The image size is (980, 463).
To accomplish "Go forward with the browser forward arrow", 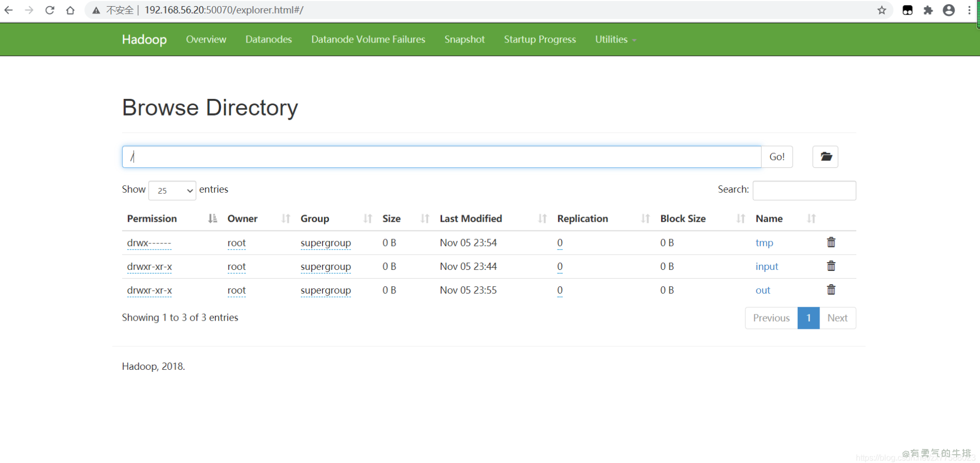I will click(29, 10).
